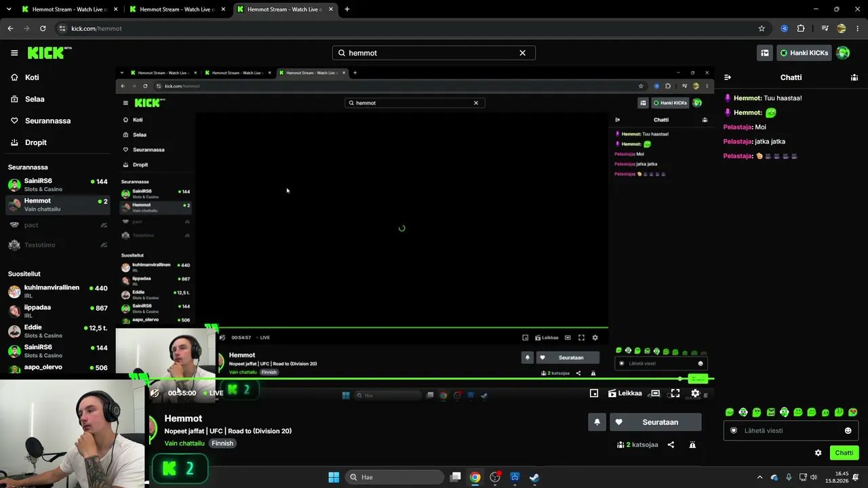
Task: Click the Hae taskbar search box
Action: 393,477
